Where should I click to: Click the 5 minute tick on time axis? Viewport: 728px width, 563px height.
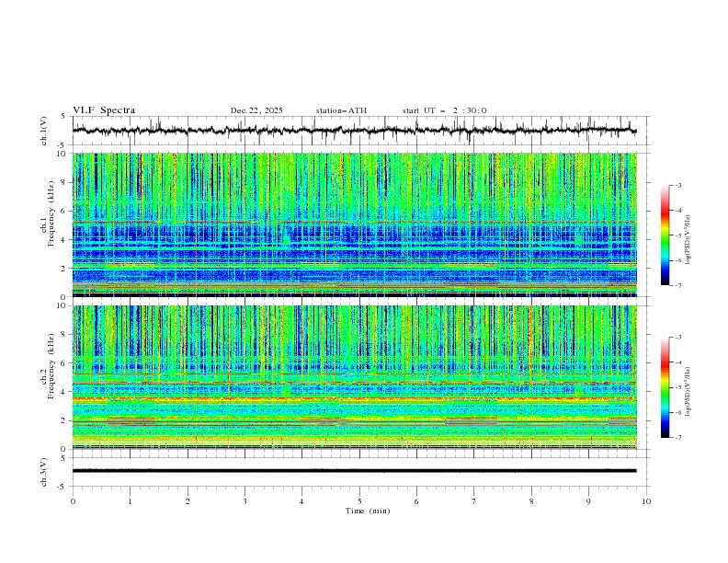tap(359, 501)
